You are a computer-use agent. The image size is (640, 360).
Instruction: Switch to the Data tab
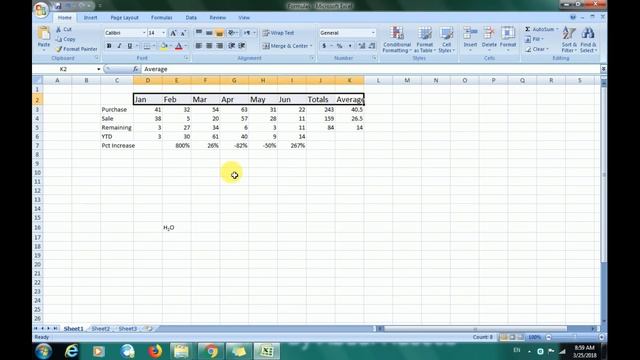pos(191,18)
